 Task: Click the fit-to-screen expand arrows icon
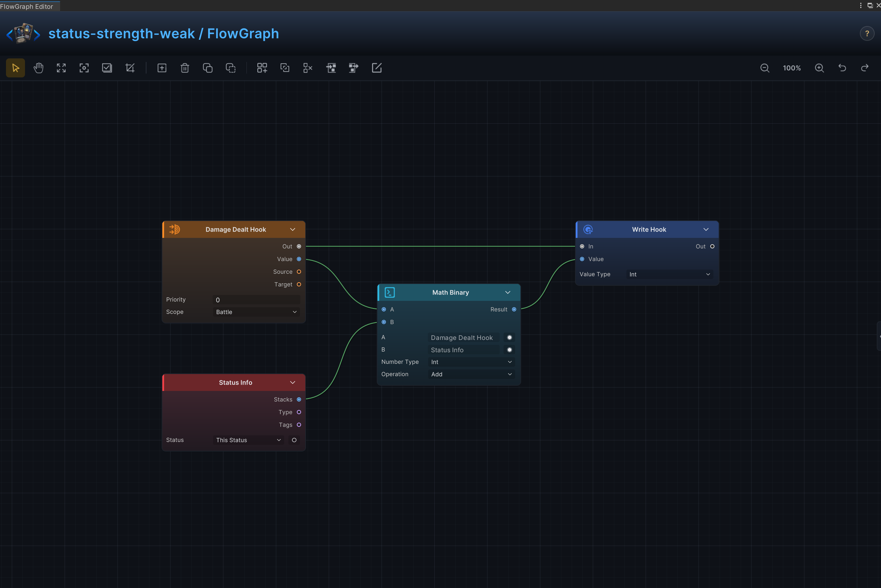pyautogui.click(x=61, y=68)
